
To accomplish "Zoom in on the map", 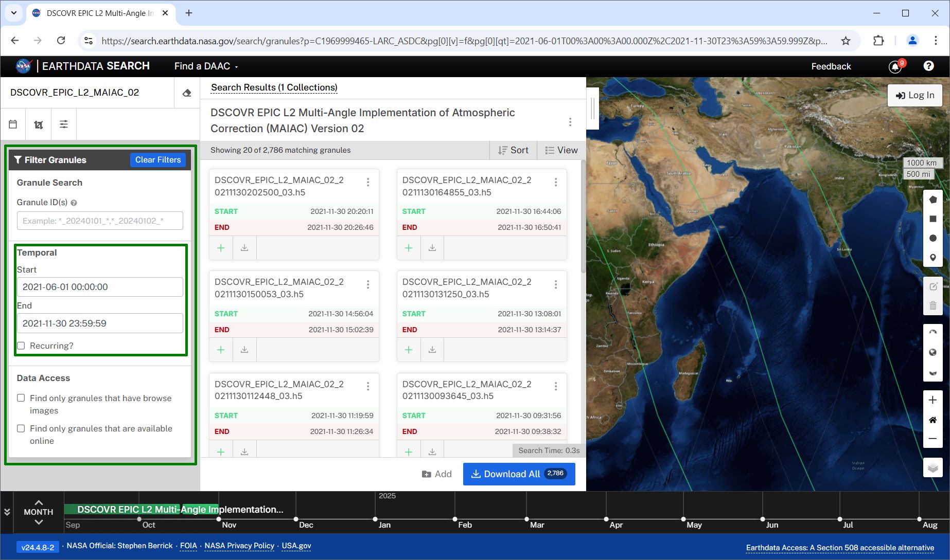I will point(933,400).
